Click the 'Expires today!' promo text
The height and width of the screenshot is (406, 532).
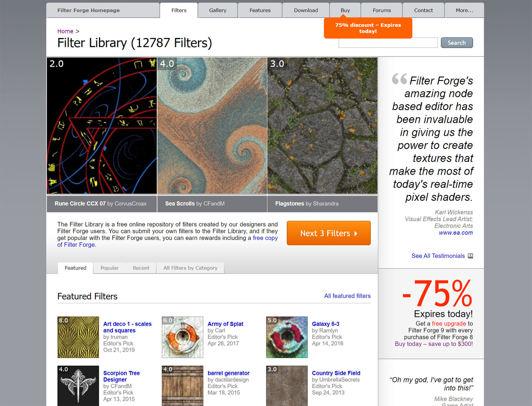(443, 314)
